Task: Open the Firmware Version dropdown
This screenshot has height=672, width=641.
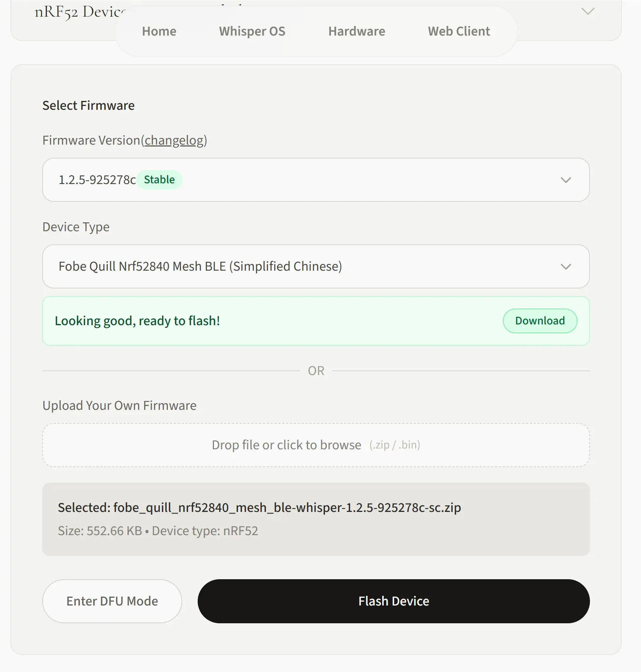Action: point(316,180)
